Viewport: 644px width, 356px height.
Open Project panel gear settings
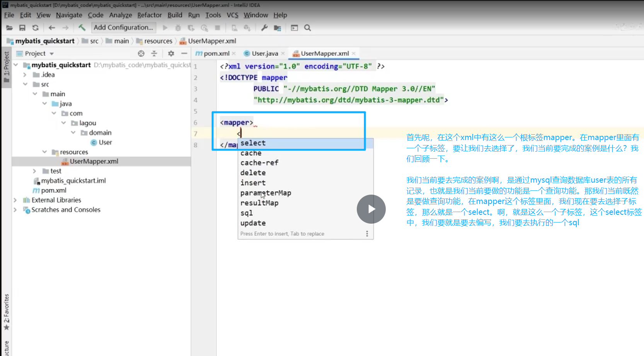171,53
